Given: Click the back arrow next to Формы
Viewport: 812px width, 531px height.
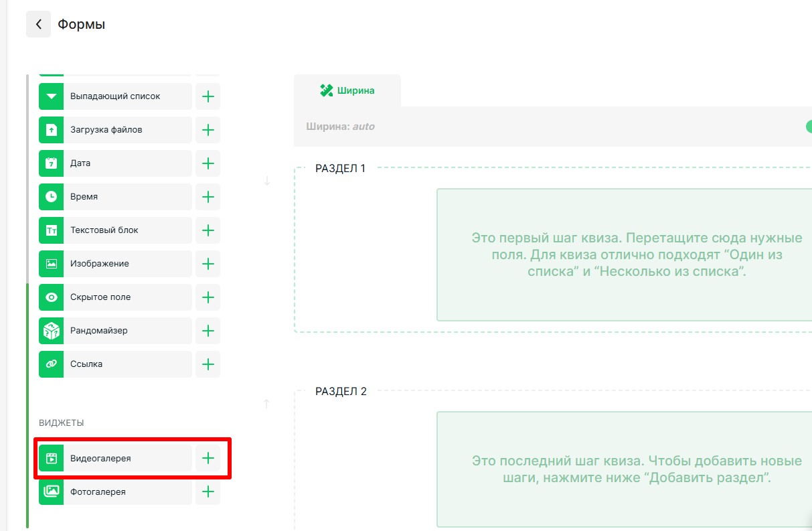Looking at the screenshot, I should [x=38, y=25].
